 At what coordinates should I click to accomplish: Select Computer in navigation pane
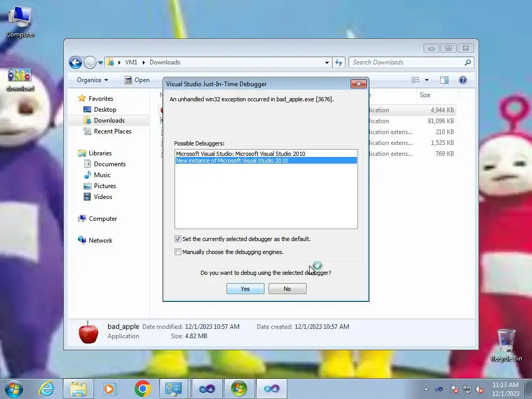click(103, 219)
